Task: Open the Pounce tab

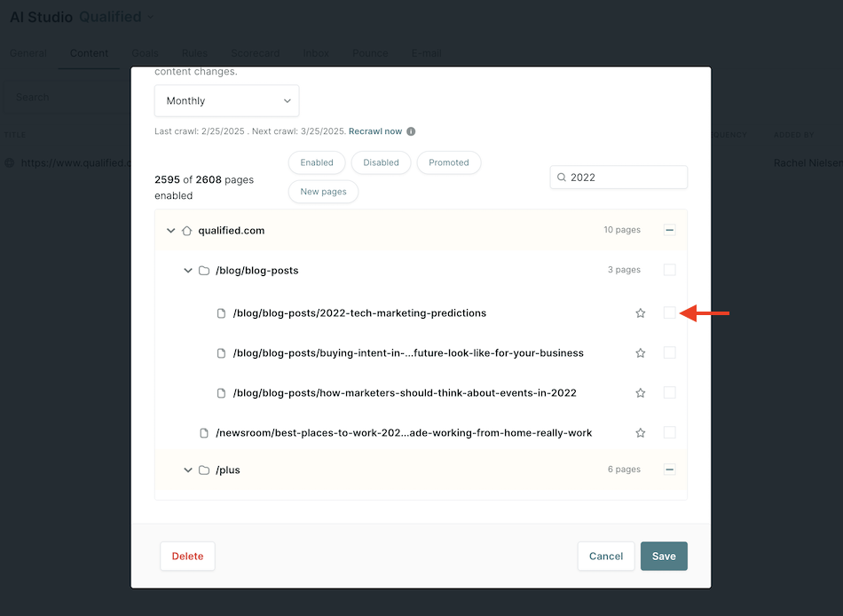Action: (x=370, y=53)
